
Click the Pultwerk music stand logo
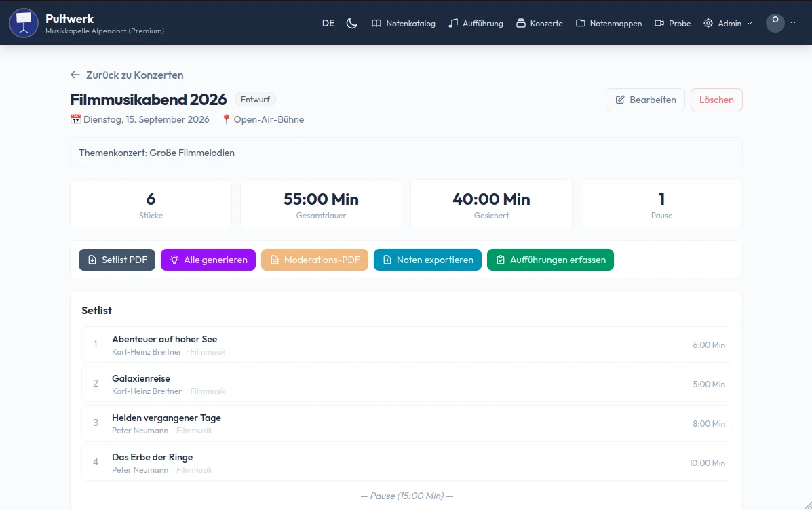click(x=24, y=23)
